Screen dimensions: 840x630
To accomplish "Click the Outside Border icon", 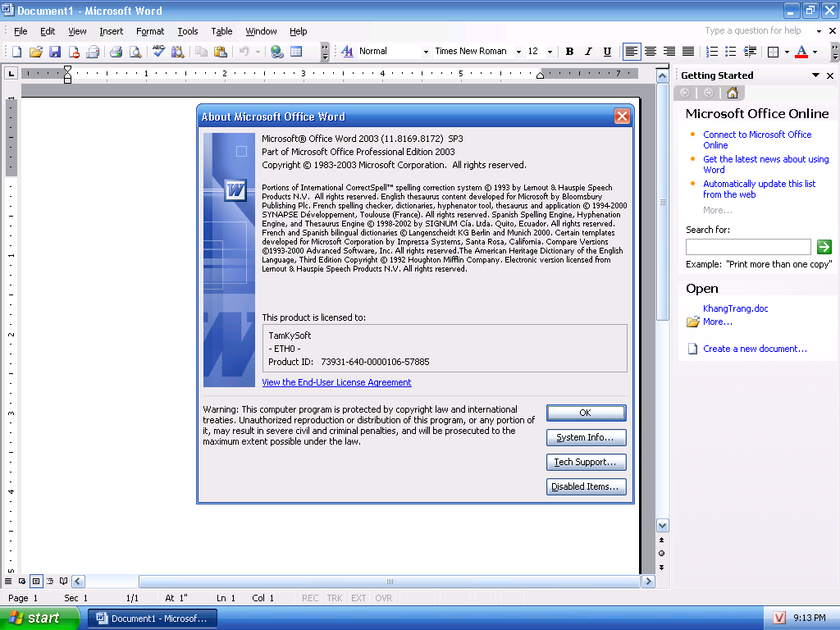I will tap(773, 52).
